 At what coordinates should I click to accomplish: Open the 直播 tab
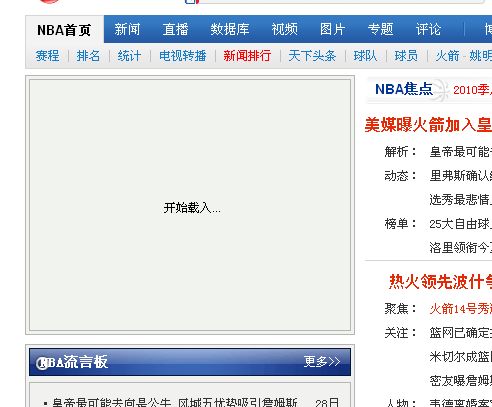point(176,29)
